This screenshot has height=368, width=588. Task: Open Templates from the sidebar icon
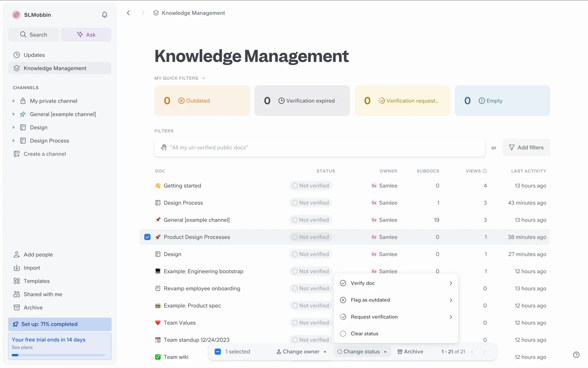click(17, 281)
